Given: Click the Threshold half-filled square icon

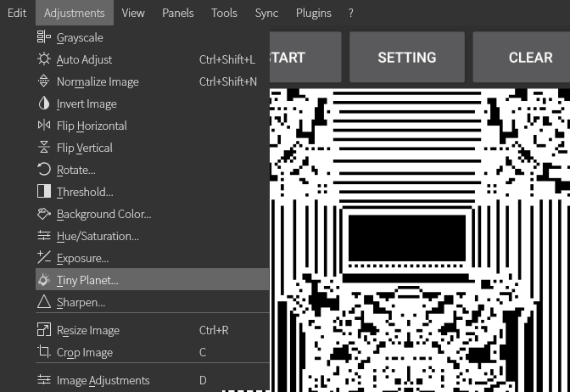Looking at the screenshot, I should 44,191.
